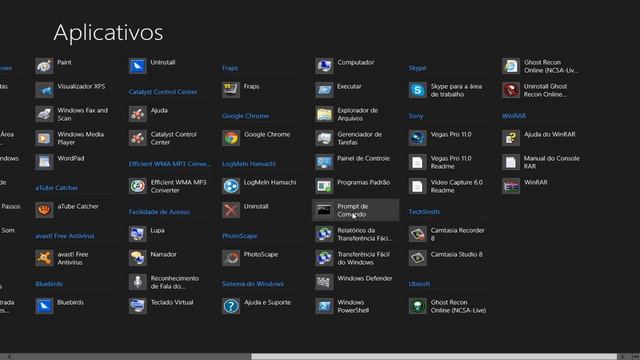Click the scrollbar right arrow
The width and height of the screenshot is (640, 360).
[x=622, y=356]
